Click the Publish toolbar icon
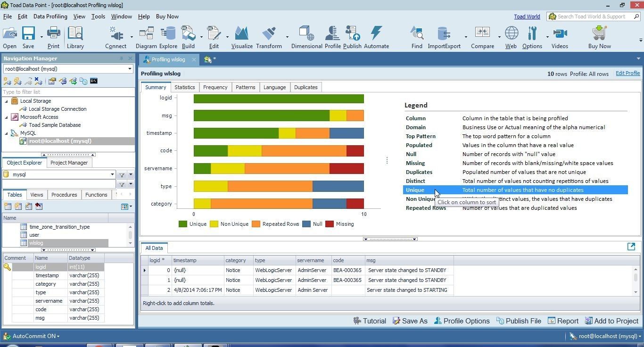Image resolution: width=644 pixels, height=347 pixels. coord(352,37)
